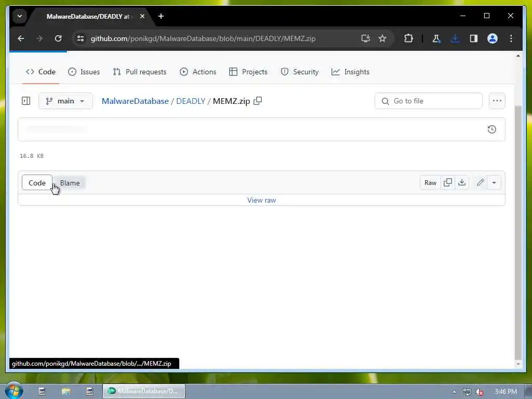The image size is (532, 399).
Task: Close the MalwareDatabase tab
Action: [142, 16]
